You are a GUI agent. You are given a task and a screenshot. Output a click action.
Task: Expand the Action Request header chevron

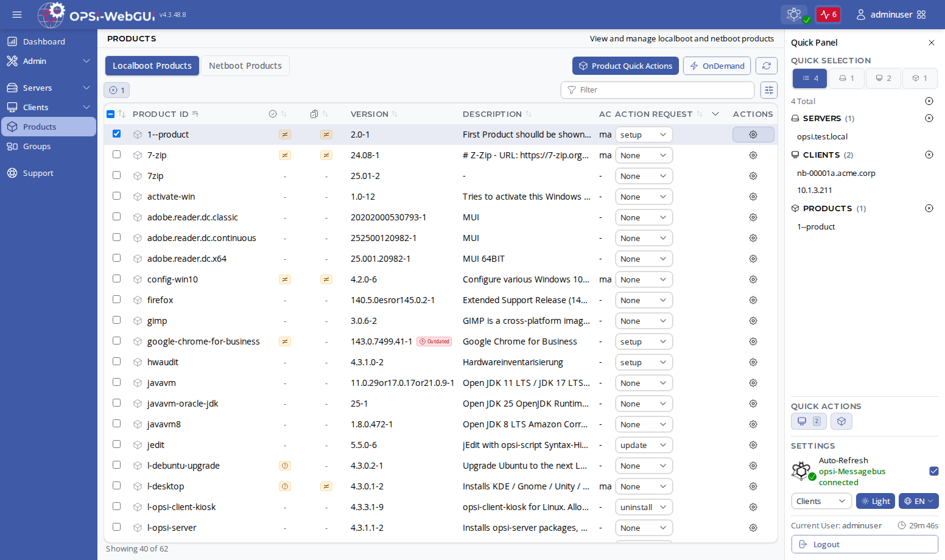715,114
